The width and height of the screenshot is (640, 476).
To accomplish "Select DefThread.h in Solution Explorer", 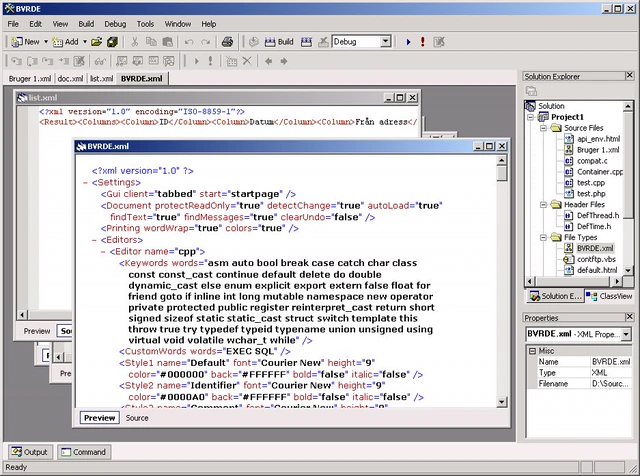I will click(x=598, y=216).
